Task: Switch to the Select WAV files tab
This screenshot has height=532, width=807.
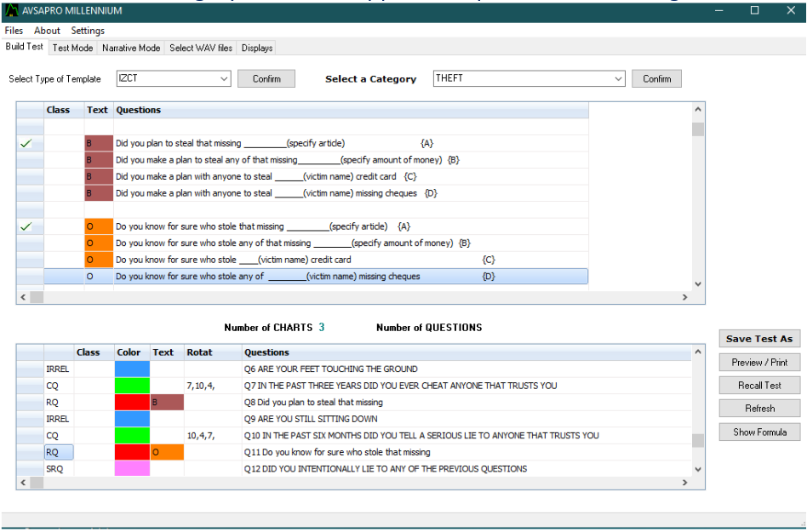Action: (x=201, y=49)
